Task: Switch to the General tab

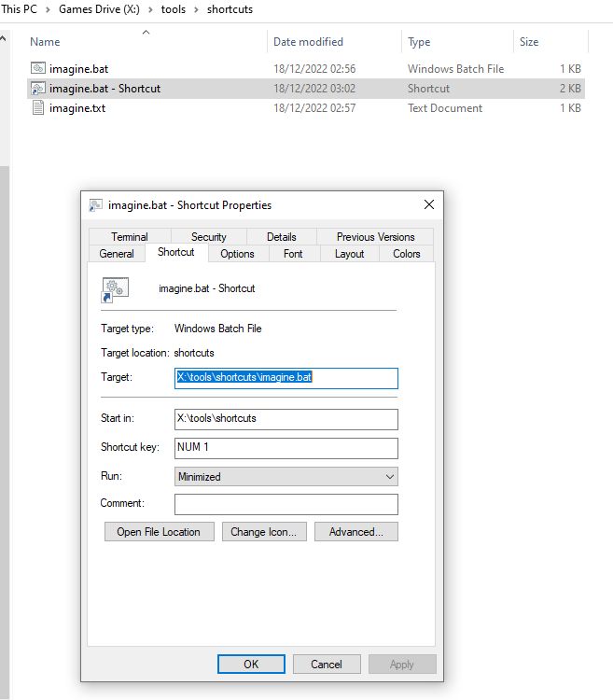Action: click(117, 254)
